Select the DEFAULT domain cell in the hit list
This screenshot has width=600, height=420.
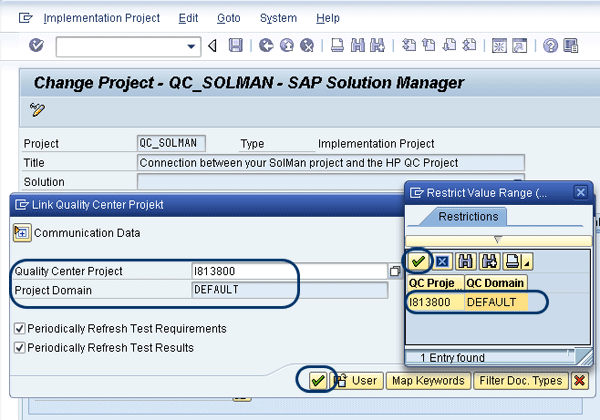pyautogui.click(x=496, y=302)
